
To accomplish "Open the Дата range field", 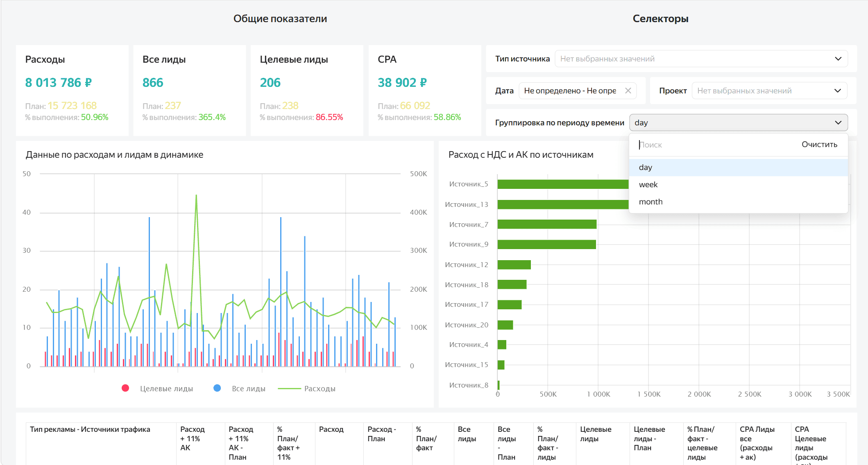I will pos(570,91).
